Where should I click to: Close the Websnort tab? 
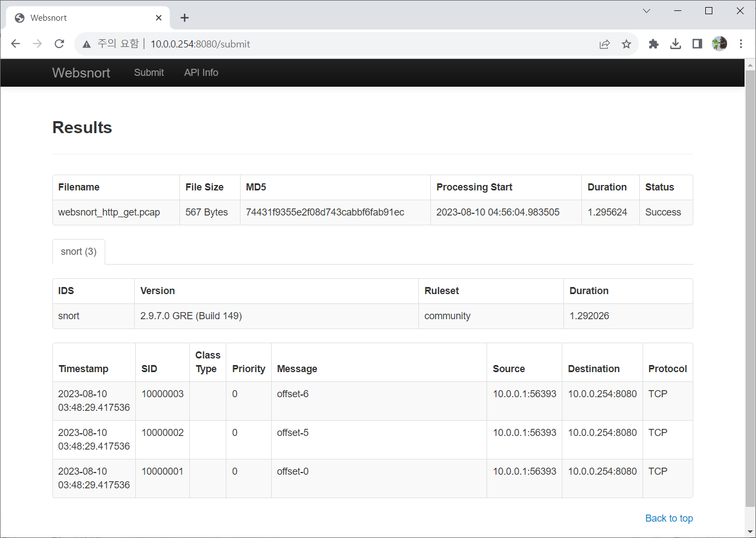[x=159, y=18]
